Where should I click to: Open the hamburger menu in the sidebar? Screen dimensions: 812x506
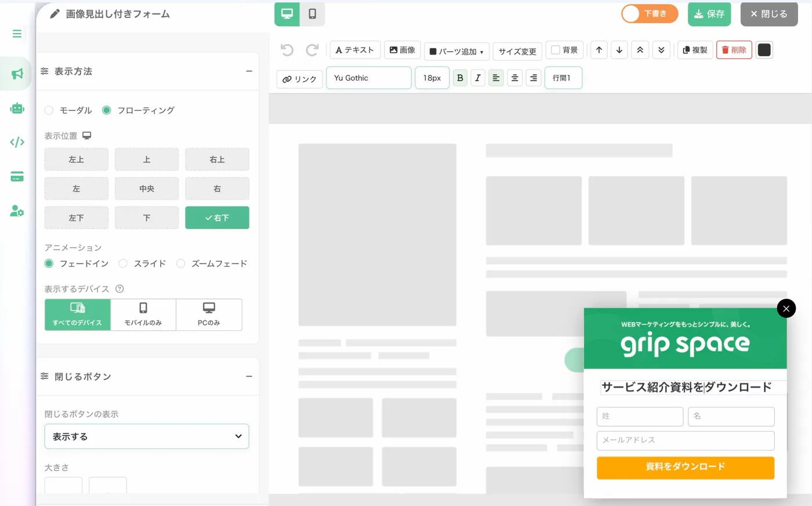tap(17, 34)
